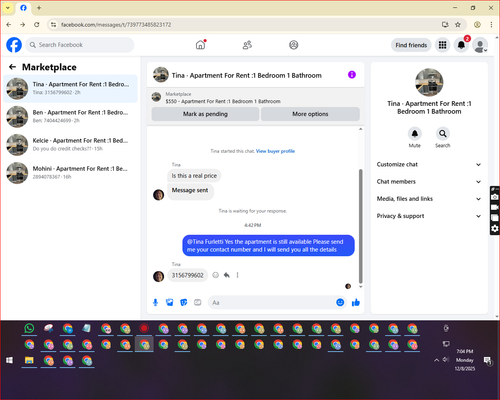Expand Chat members section
The image size is (500, 400).
point(429,182)
